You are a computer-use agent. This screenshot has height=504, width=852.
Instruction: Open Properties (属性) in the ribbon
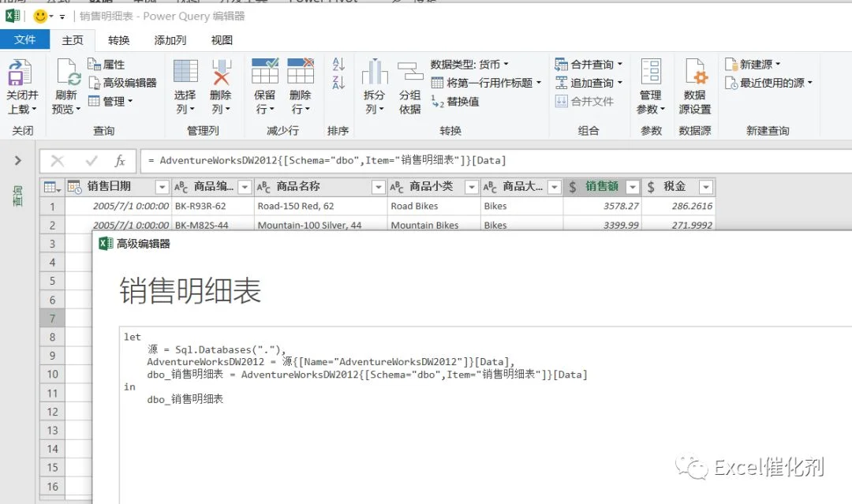(x=106, y=65)
